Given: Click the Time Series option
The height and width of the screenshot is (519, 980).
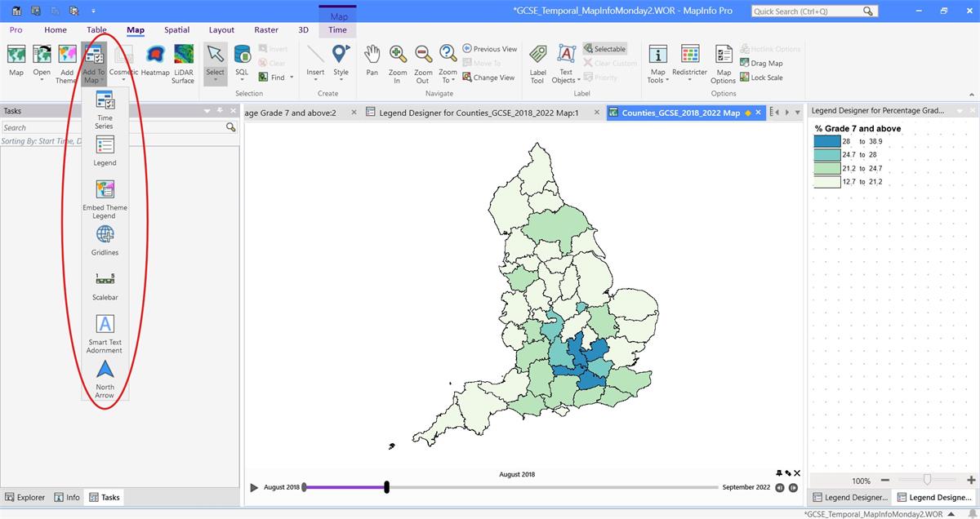Looking at the screenshot, I should (105, 110).
